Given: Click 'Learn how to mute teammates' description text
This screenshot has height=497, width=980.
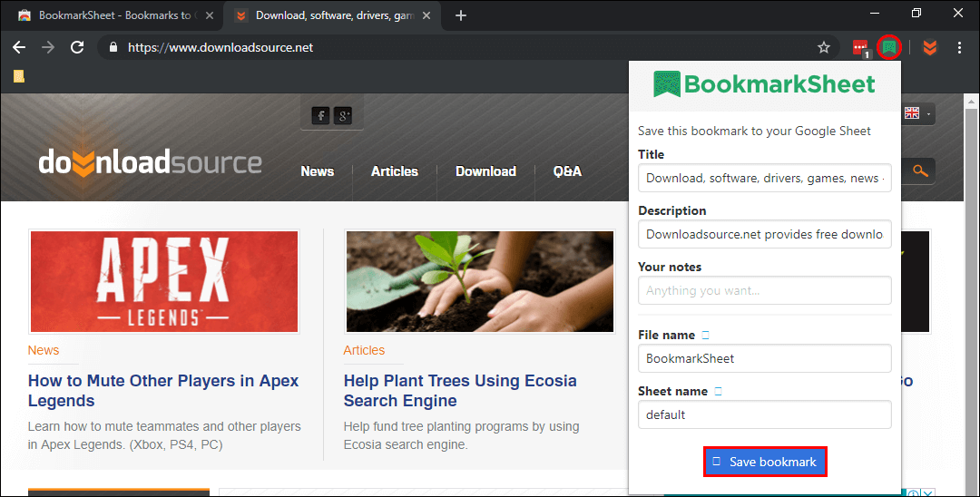Looking at the screenshot, I should (164, 435).
